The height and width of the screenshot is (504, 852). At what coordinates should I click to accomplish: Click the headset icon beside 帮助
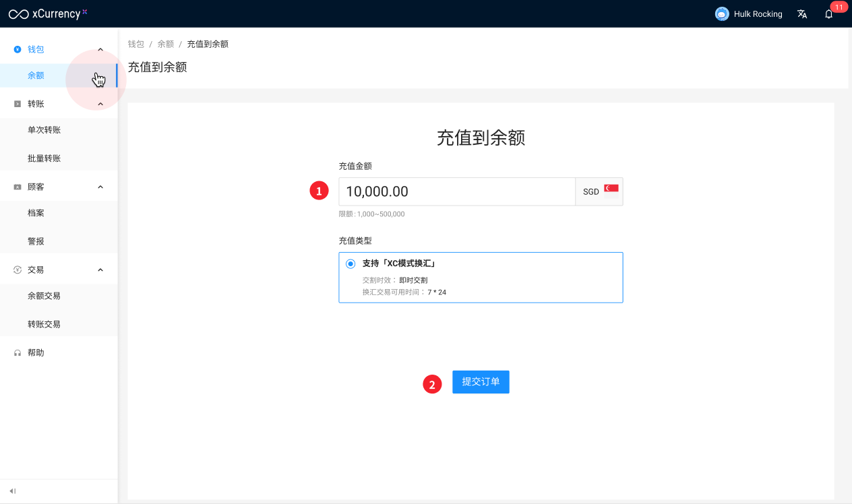click(x=18, y=352)
